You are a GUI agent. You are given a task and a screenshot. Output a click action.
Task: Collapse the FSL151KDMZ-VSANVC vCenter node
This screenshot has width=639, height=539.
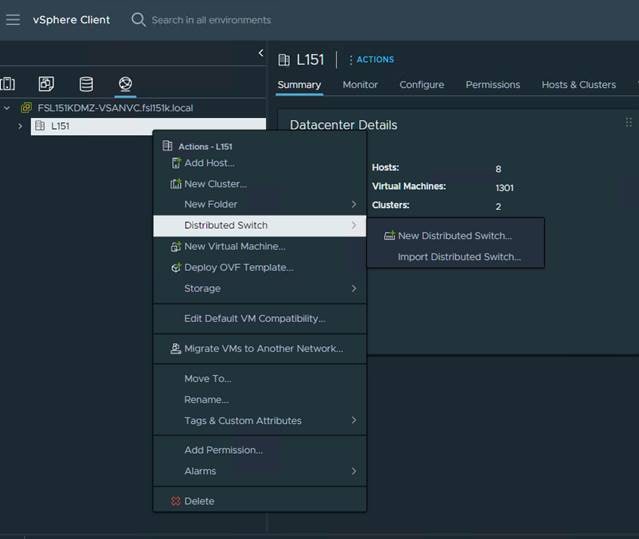click(7, 108)
